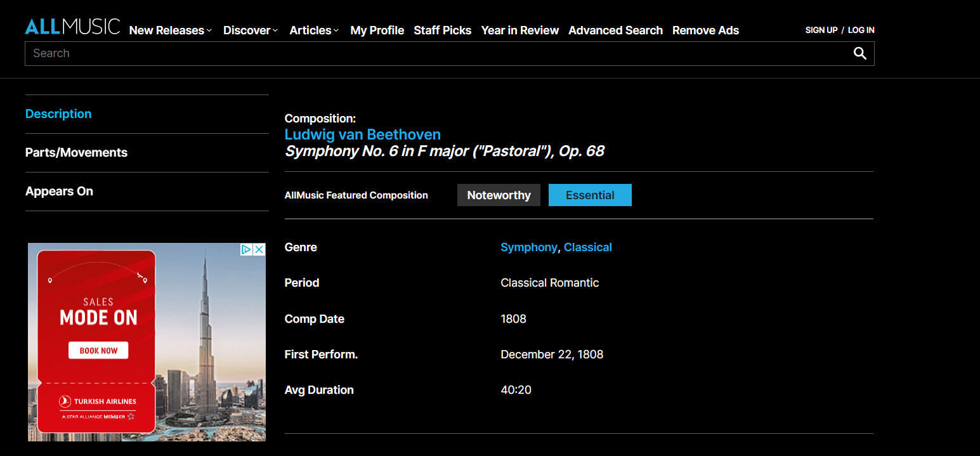Select the Essential toggle button
Viewport: 980px width, 456px height.
[590, 195]
